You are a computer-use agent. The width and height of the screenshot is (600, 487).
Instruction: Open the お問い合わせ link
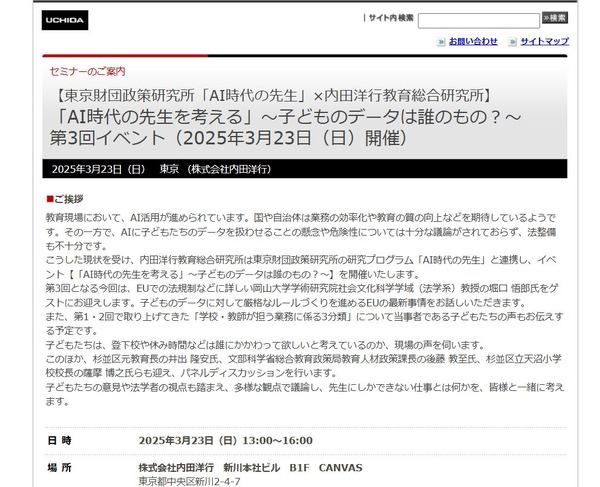(x=473, y=41)
